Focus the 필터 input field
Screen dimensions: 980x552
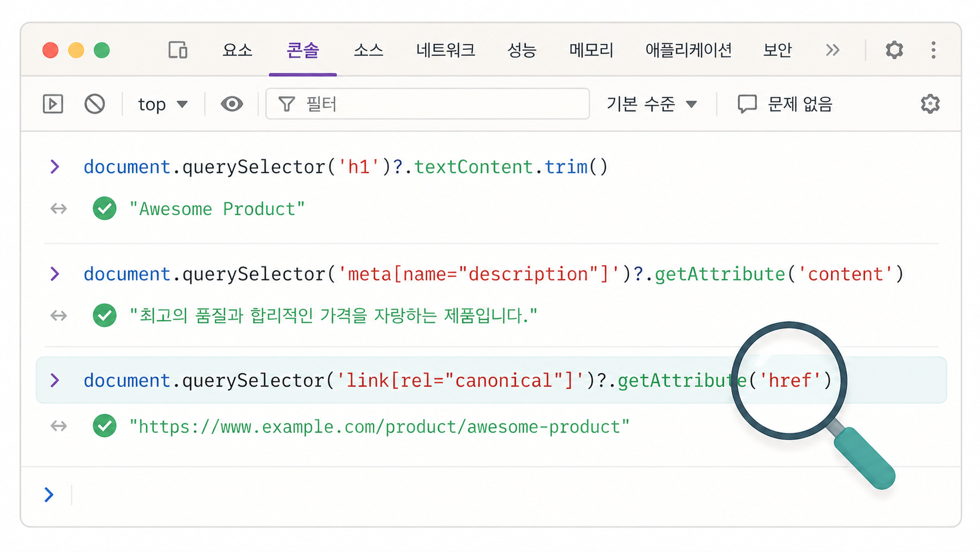tap(427, 104)
